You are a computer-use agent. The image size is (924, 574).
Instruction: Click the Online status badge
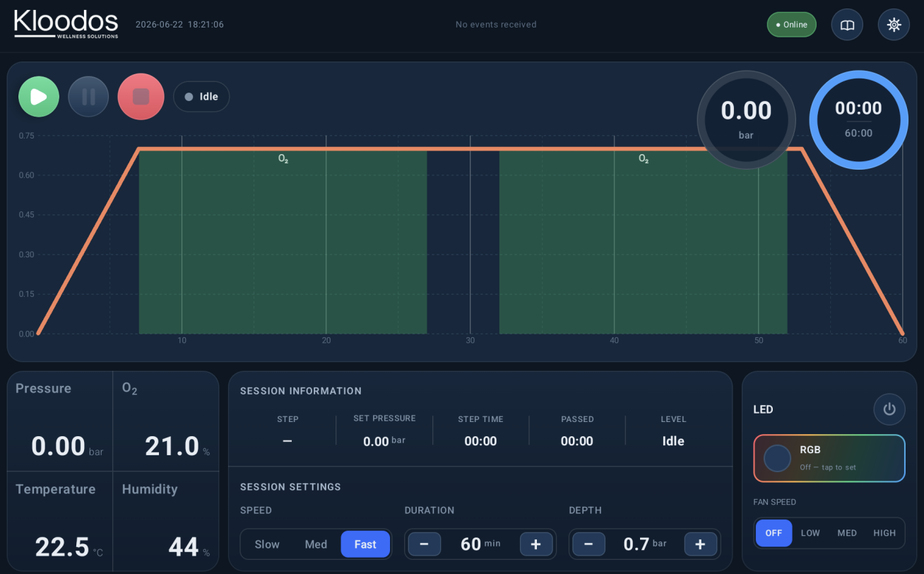pos(792,25)
